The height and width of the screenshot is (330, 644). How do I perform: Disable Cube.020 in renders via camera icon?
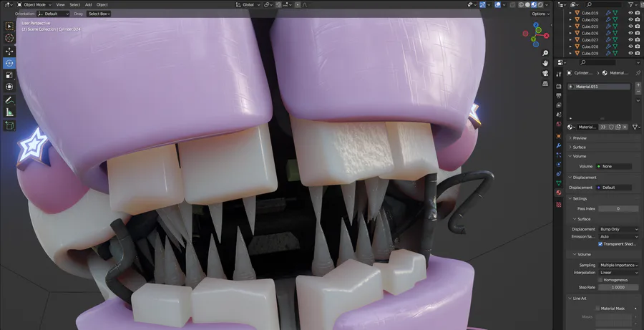click(x=638, y=20)
